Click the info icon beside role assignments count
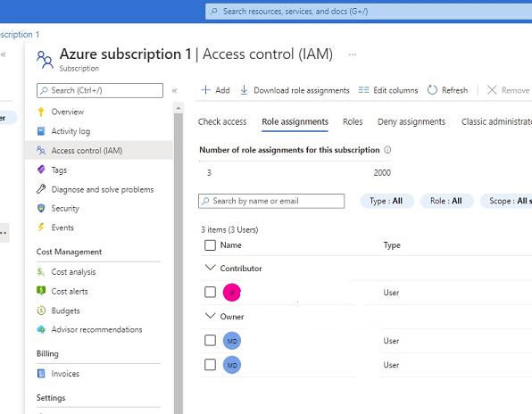The height and width of the screenshot is (414, 532). tap(387, 150)
